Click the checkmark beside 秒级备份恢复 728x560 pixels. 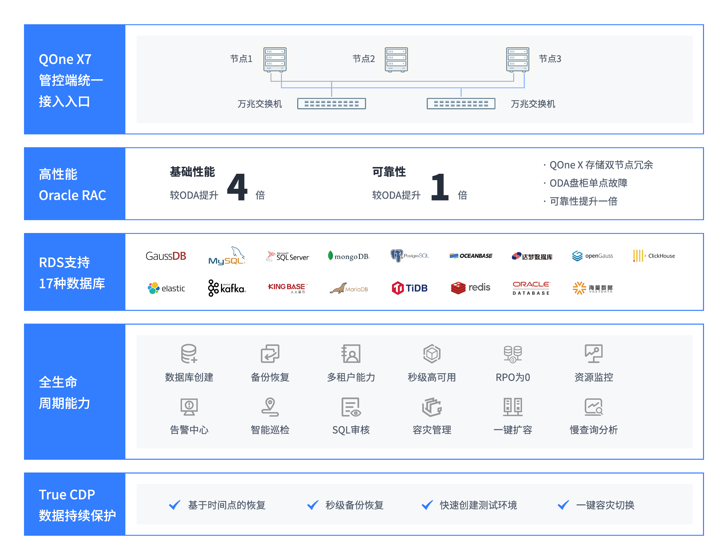click(x=312, y=505)
